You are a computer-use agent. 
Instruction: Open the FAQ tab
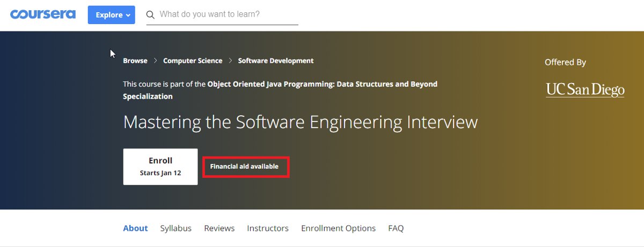click(x=396, y=228)
